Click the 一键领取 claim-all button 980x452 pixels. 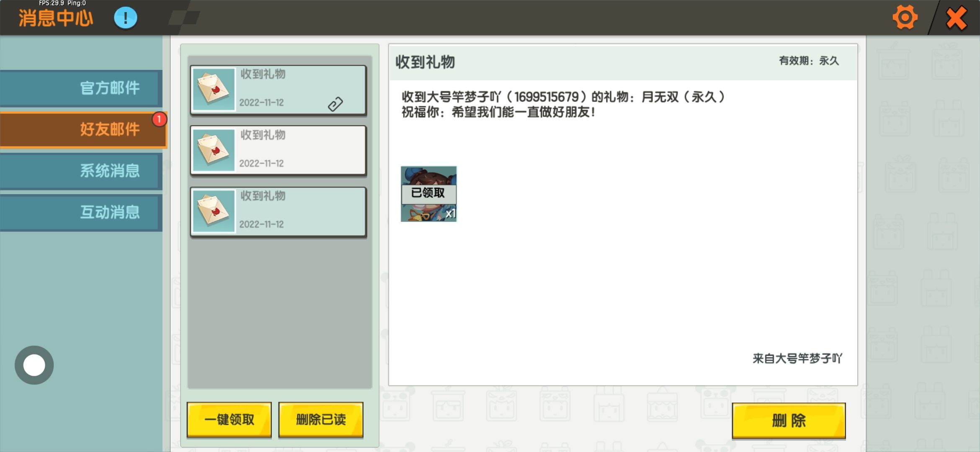(229, 420)
